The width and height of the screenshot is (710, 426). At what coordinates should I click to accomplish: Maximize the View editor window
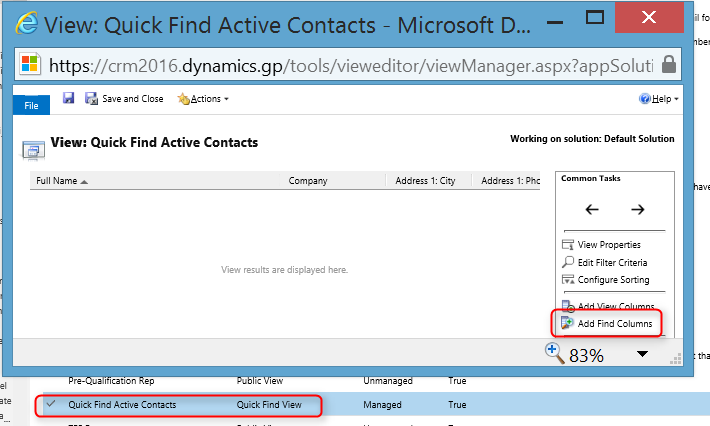(595, 17)
